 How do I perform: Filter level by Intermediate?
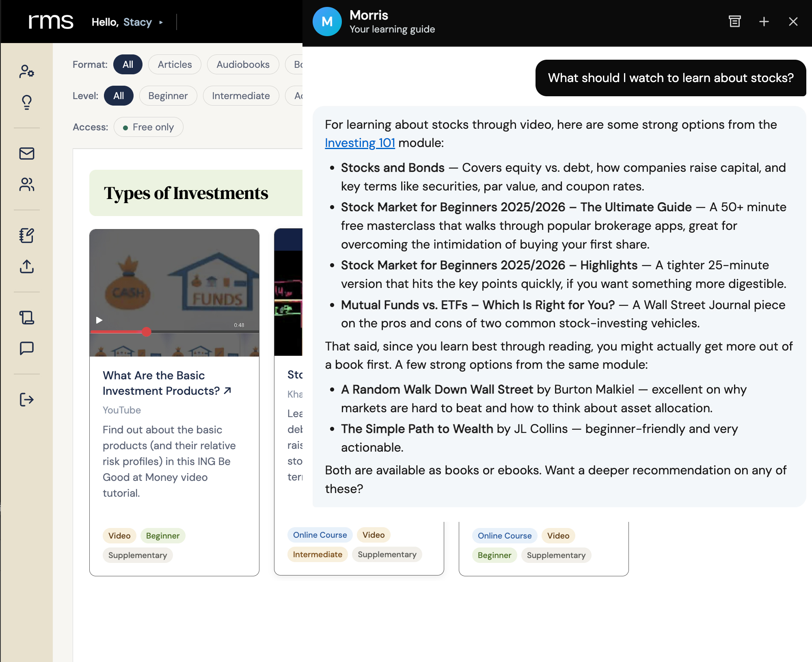pyautogui.click(x=241, y=96)
